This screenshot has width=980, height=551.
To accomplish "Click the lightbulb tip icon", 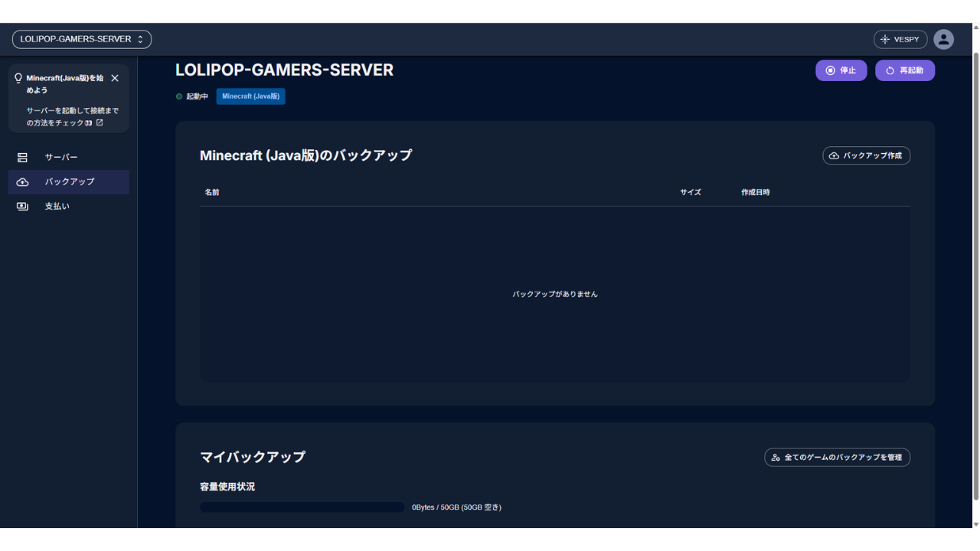I will click(x=18, y=78).
